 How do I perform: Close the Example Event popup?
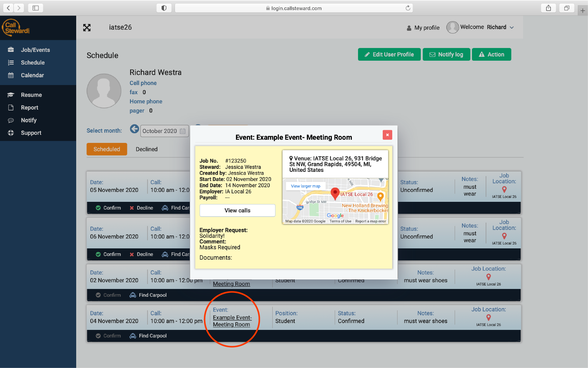(x=387, y=135)
